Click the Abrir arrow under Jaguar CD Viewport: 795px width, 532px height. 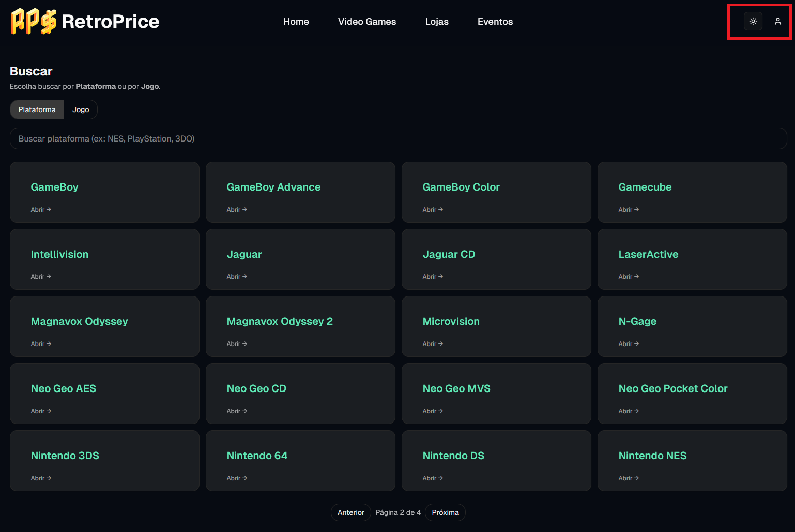(433, 277)
